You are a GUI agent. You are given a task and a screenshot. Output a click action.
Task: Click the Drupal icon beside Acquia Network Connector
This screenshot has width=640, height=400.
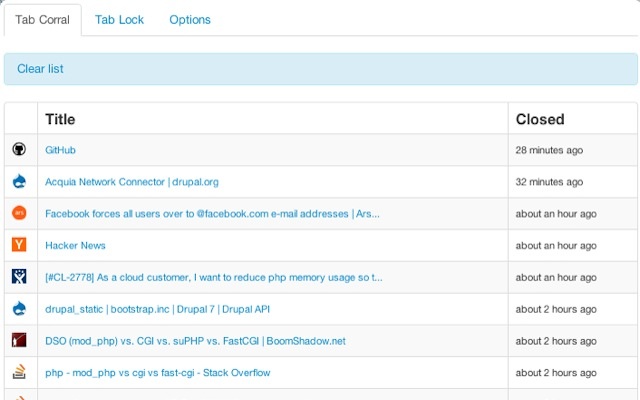19,182
